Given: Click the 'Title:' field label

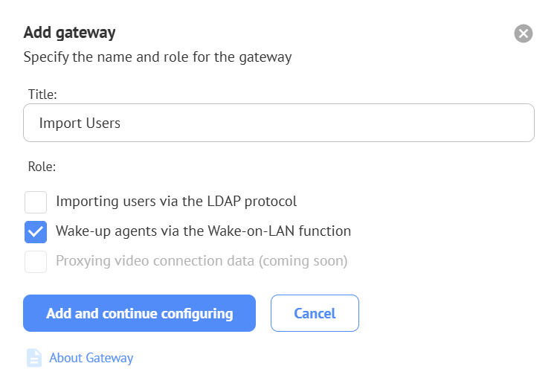Looking at the screenshot, I should [x=42, y=94].
